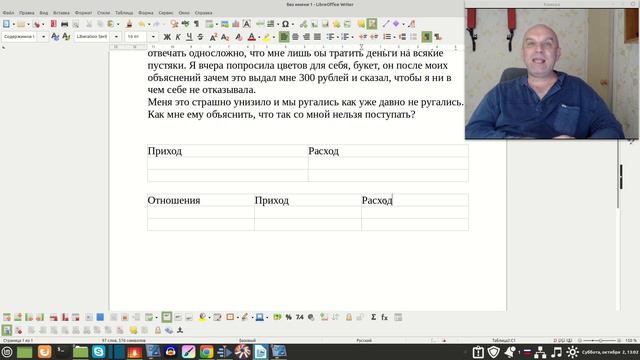This screenshot has height=360, width=640.
Task: Expand the font name dropdown arrow
Action: [116, 37]
